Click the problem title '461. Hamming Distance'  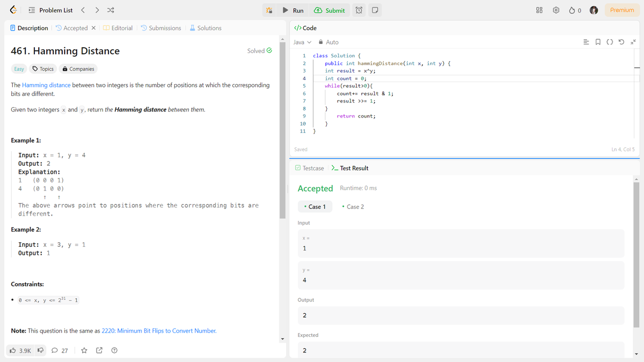click(x=65, y=51)
